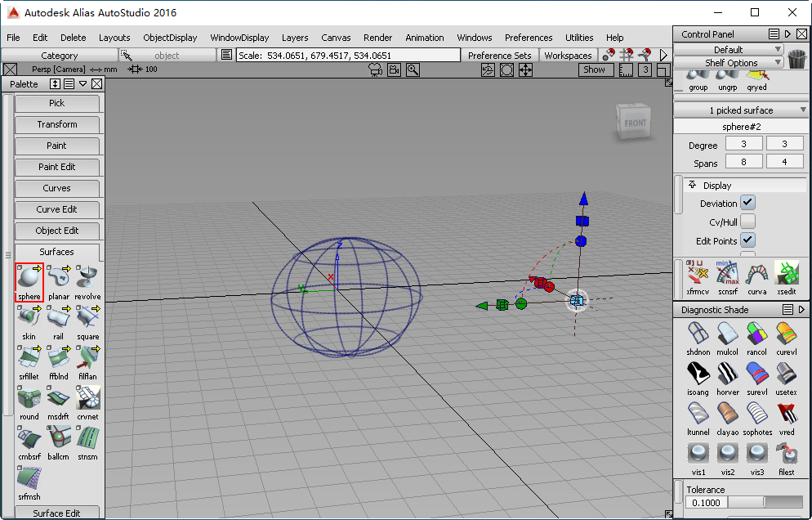Open the Default shelf dropdown
The width and height of the screenshot is (812, 520).
[x=728, y=49]
